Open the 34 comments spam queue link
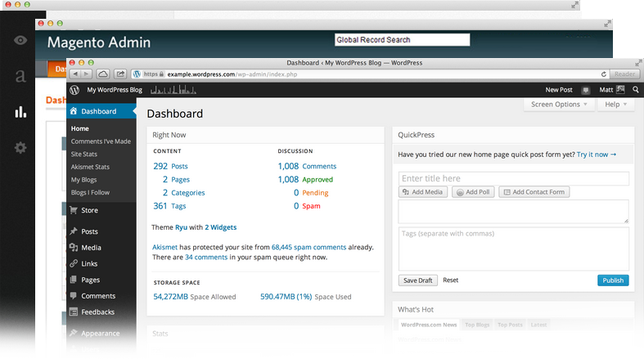This screenshot has width=644, height=359. pos(206,258)
